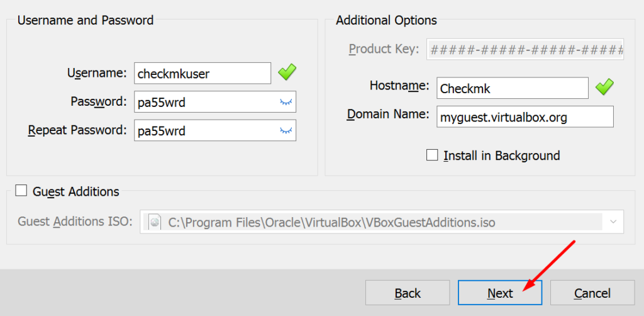Enable the Guest Additions checkbox
The height and width of the screenshot is (316, 644).
coord(21,191)
